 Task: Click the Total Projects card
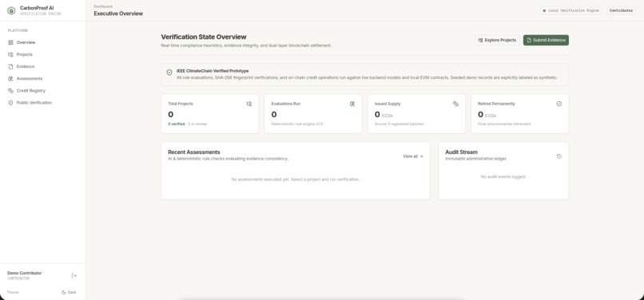click(x=210, y=113)
